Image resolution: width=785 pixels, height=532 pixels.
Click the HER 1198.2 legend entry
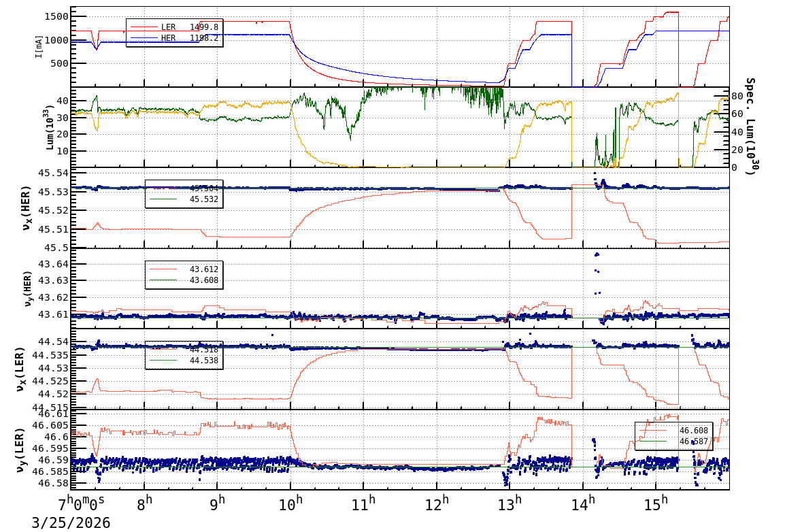173,38
